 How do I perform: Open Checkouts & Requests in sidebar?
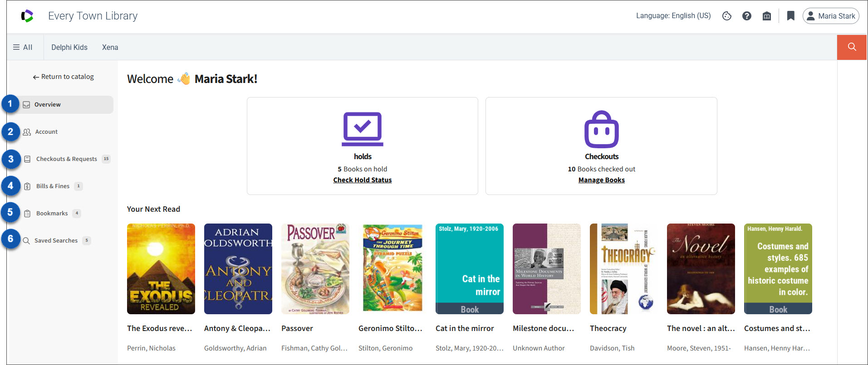pos(67,159)
